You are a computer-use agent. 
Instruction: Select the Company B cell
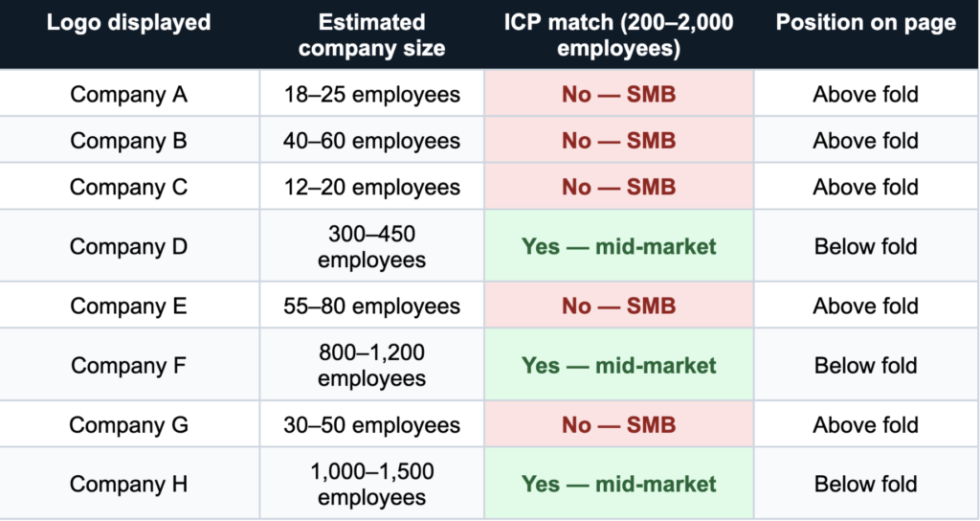(129, 141)
